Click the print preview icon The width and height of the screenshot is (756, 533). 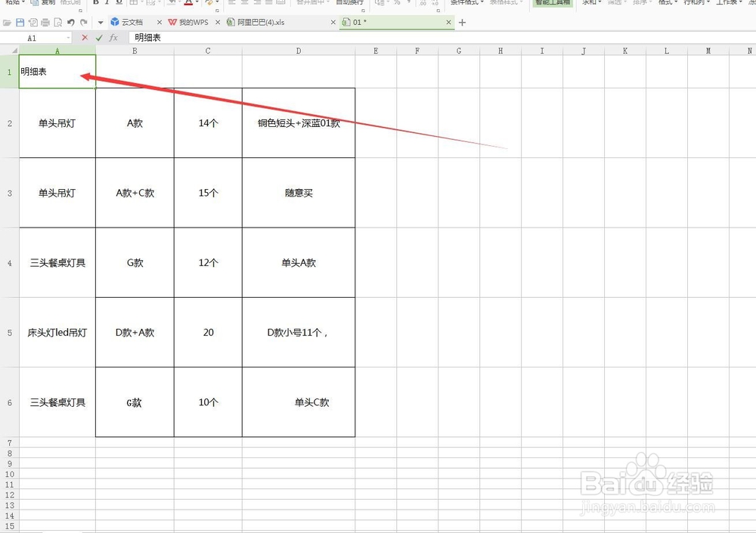[x=57, y=22]
